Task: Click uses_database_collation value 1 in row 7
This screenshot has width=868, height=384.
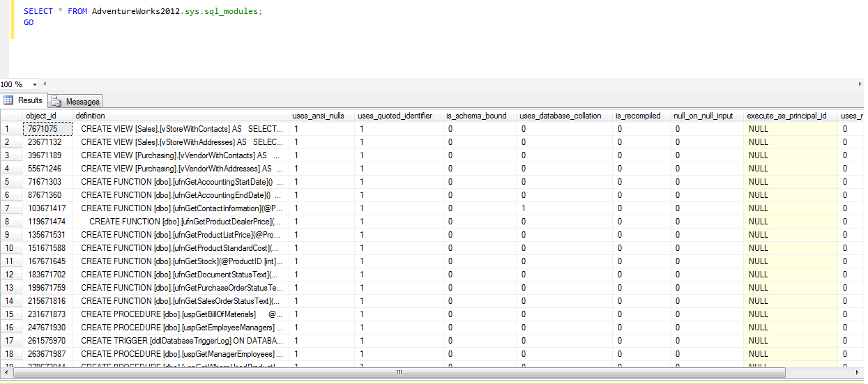Action: pos(564,208)
